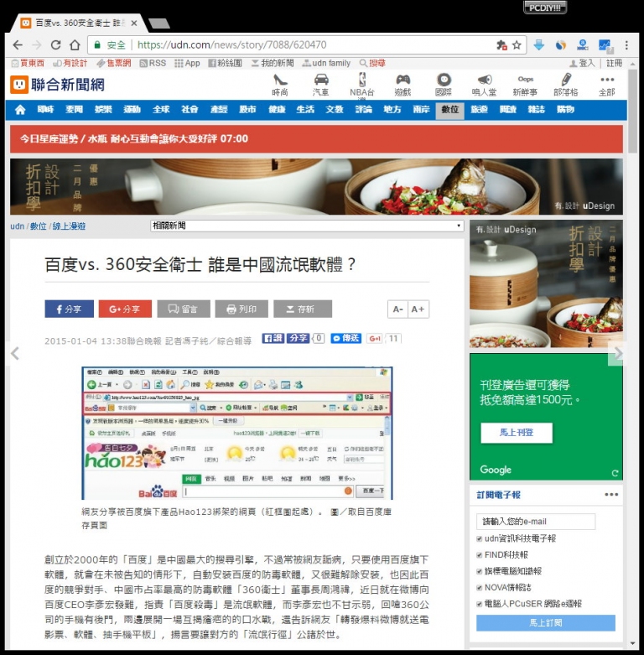Screen dimensions: 644x655
Task: Open the Oops 新鮮事 channel icon
Action: (525, 85)
